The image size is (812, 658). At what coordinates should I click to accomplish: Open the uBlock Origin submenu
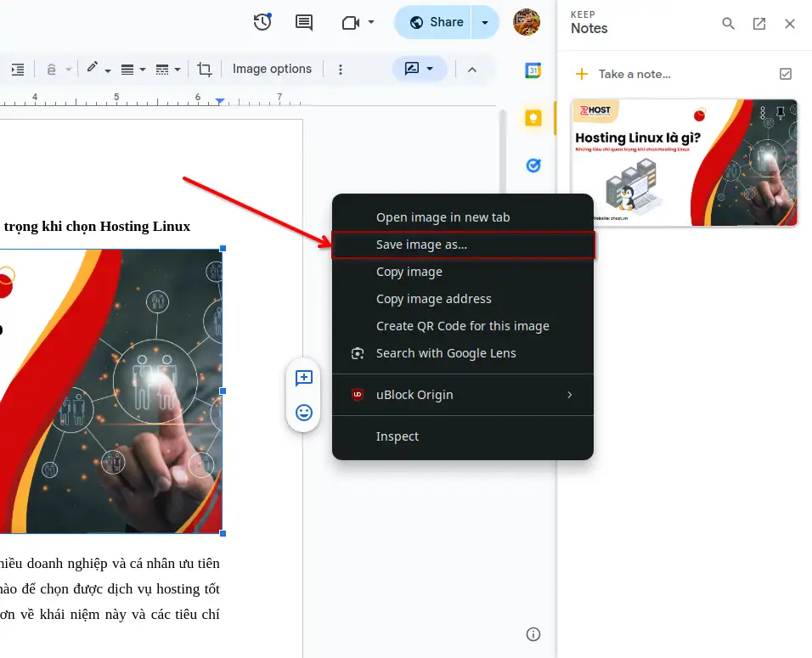[462, 395]
